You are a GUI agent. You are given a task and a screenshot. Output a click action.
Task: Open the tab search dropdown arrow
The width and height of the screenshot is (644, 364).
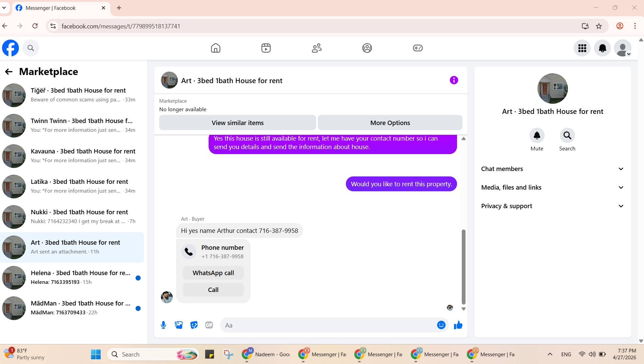pos(4,8)
